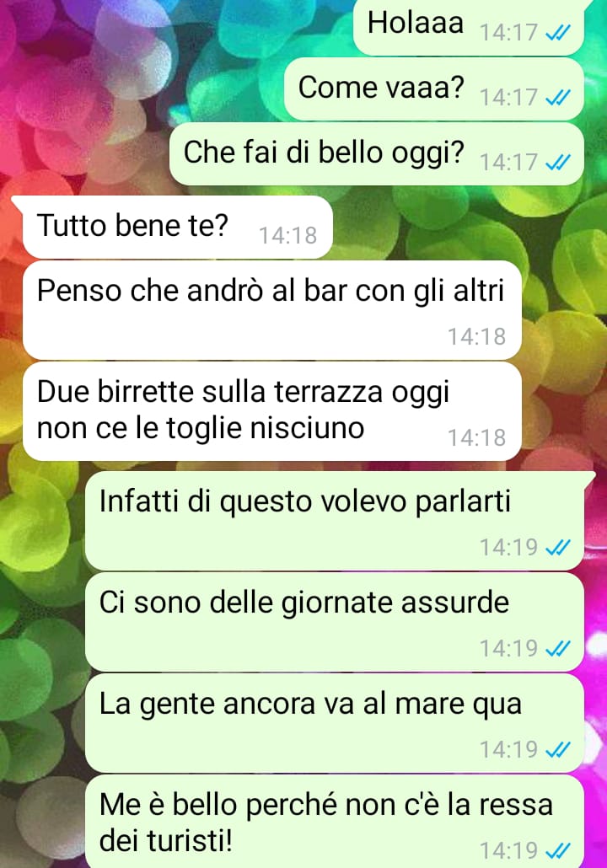
Task: Select the 'Holaaa' message bubble
Action: [x=469, y=27]
